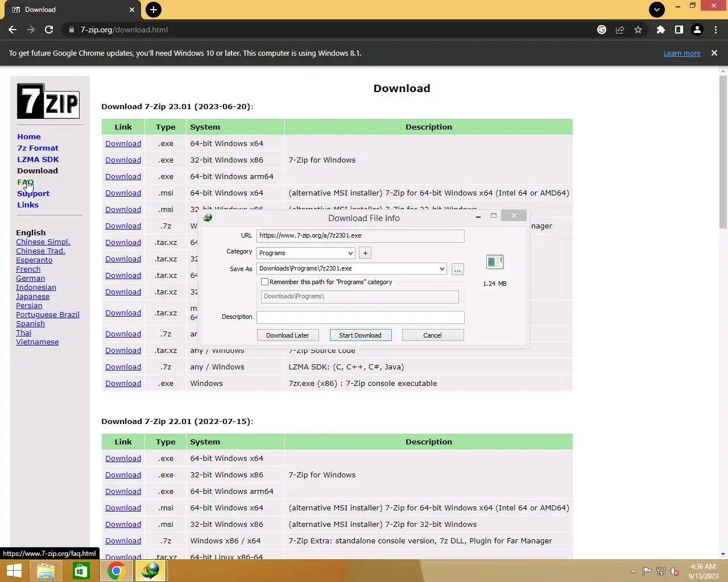Click the Google icon in the address bar
This screenshot has width=728, height=582.
602,30
